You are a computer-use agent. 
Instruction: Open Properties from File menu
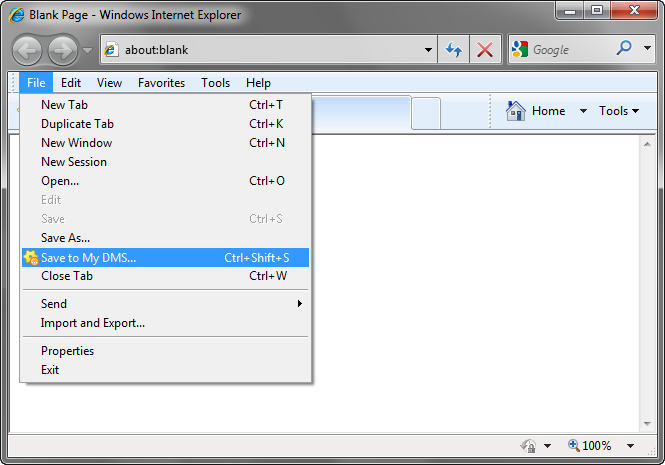(165, 351)
